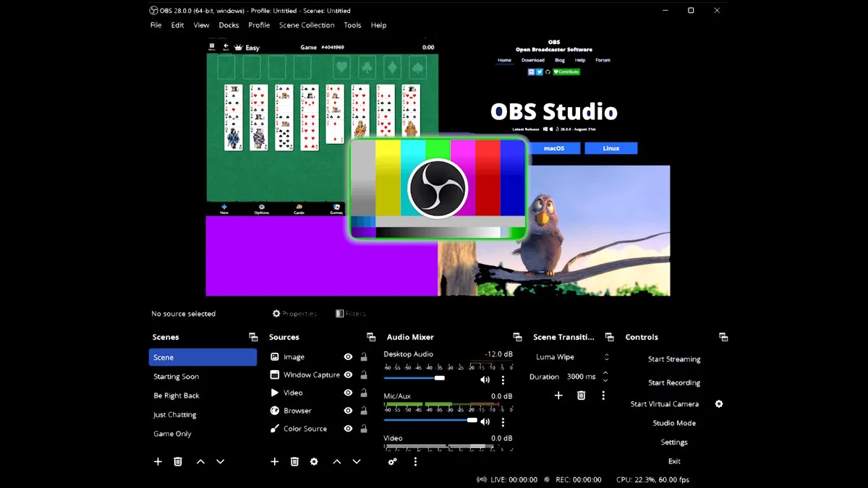Viewport: 868px width, 488px height.
Task: Mute the Desktop Audio speaker icon
Action: point(485,380)
